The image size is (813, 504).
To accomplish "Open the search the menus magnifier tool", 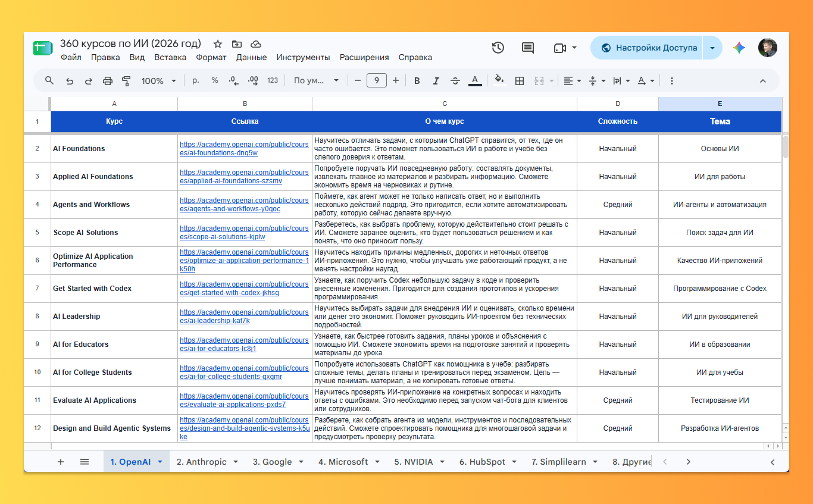I will tap(49, 81).
